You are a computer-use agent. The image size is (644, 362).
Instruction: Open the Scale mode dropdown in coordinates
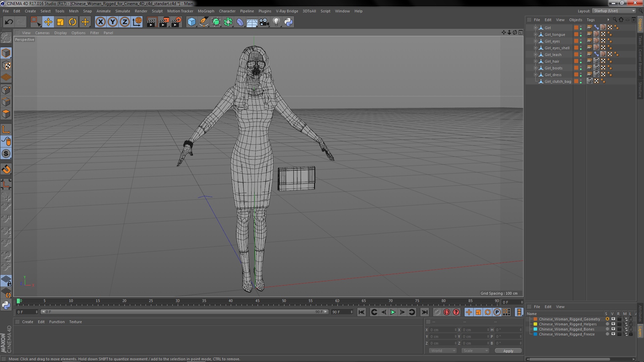click(x=475, y=351)
